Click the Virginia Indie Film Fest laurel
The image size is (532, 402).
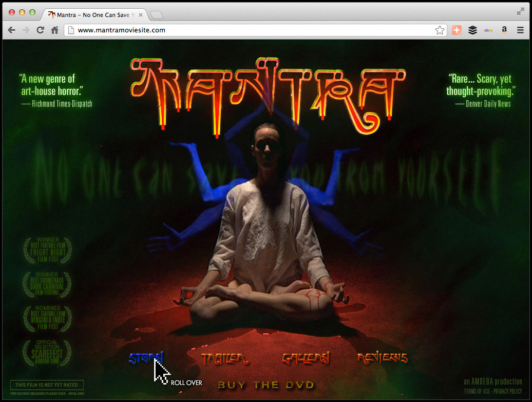click(x=47, y=318)
